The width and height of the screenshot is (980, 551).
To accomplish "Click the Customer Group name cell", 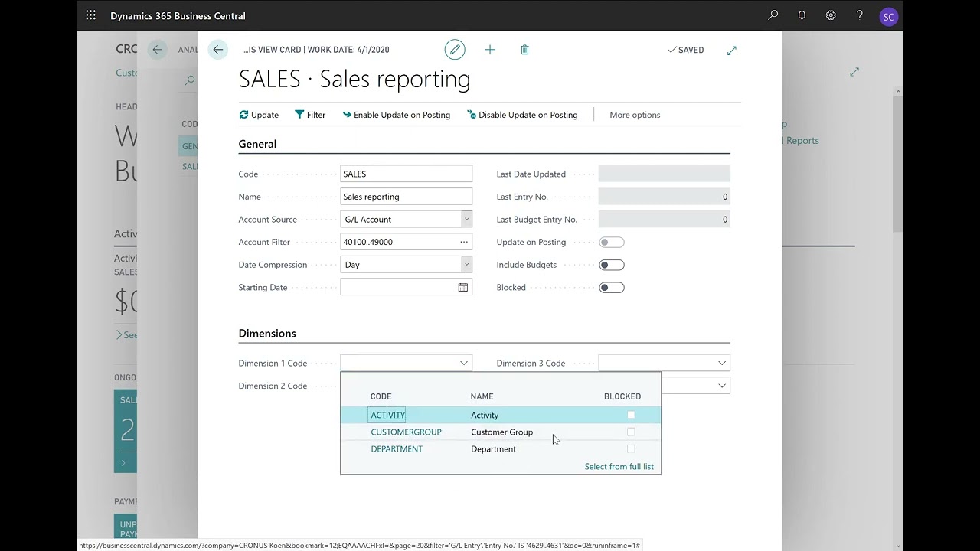I will click(x=502, y=432).
